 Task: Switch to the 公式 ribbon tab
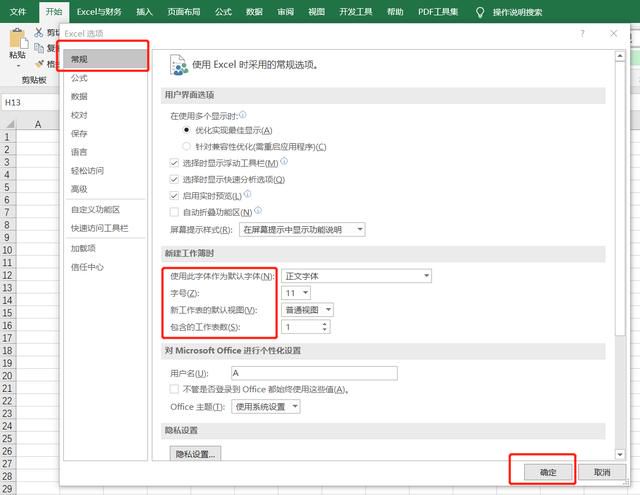point(223,12)
